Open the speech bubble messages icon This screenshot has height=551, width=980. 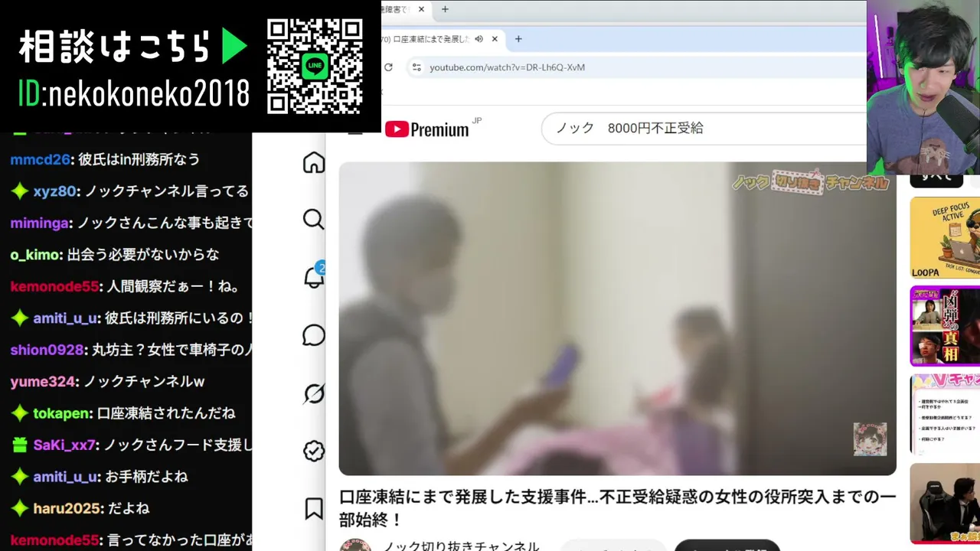(314, 335)
